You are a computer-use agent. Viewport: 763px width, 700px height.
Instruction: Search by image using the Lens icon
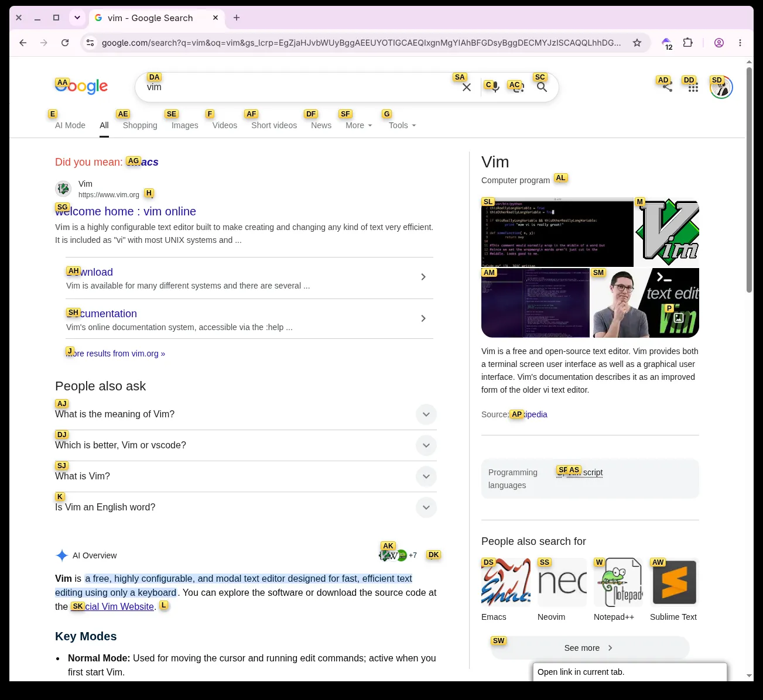click(x=518, y=87)
